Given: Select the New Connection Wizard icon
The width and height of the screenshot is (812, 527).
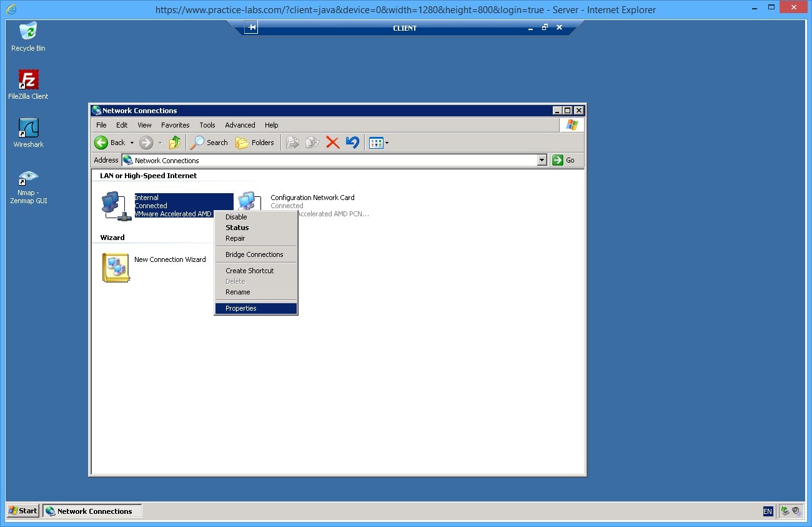Looking at the screenshot, I should pos(116,267).
